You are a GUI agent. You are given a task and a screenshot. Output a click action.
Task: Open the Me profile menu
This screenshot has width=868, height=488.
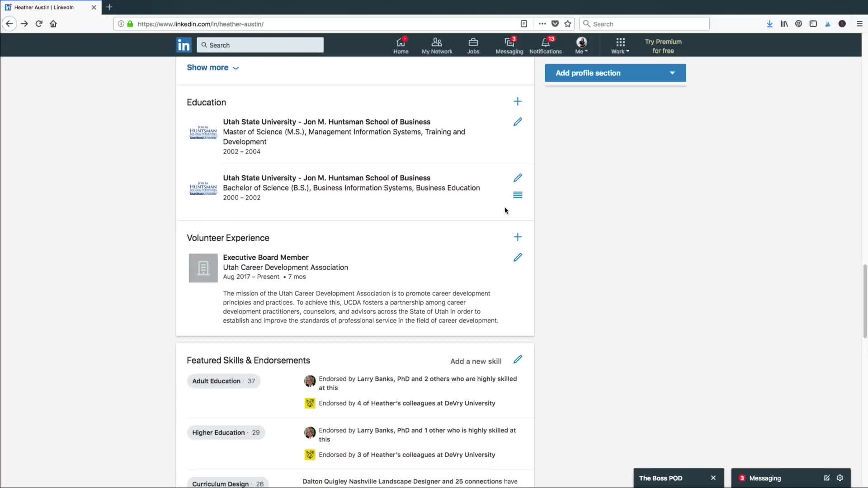[x=581, y=45]
